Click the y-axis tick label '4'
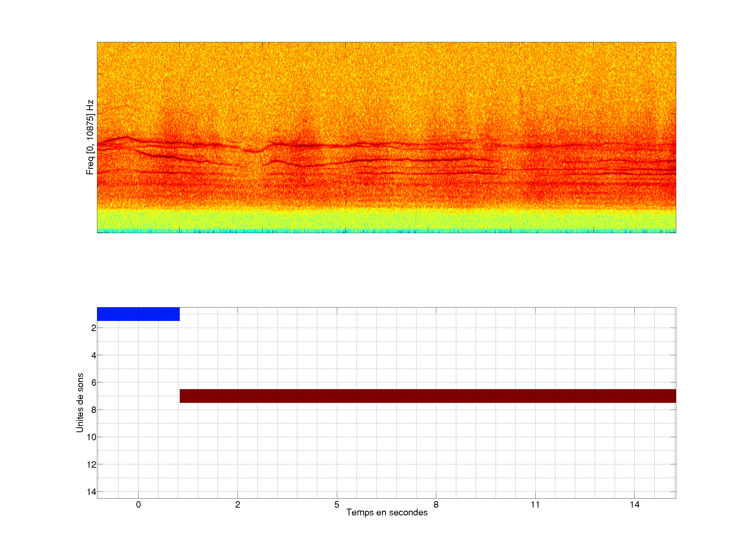 94,355
